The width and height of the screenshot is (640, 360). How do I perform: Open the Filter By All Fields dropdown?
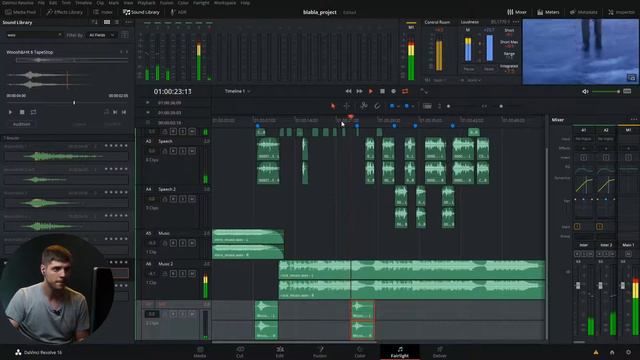click(x=102, y=35)
